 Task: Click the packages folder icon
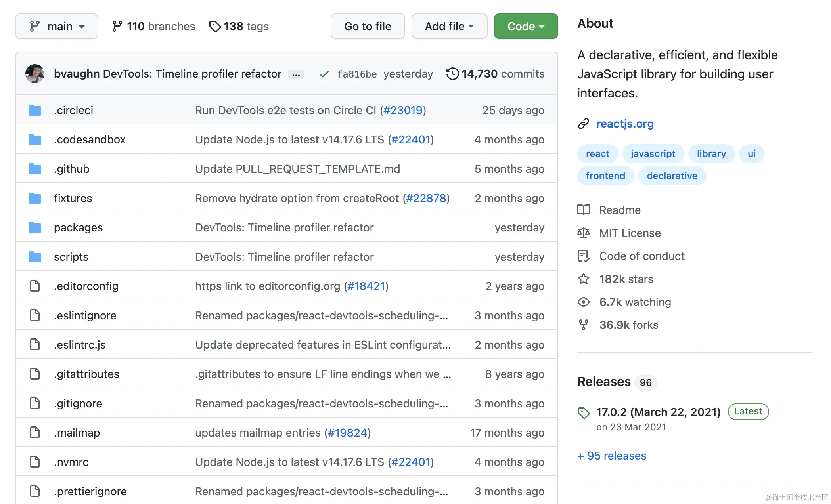coord(35,227)
